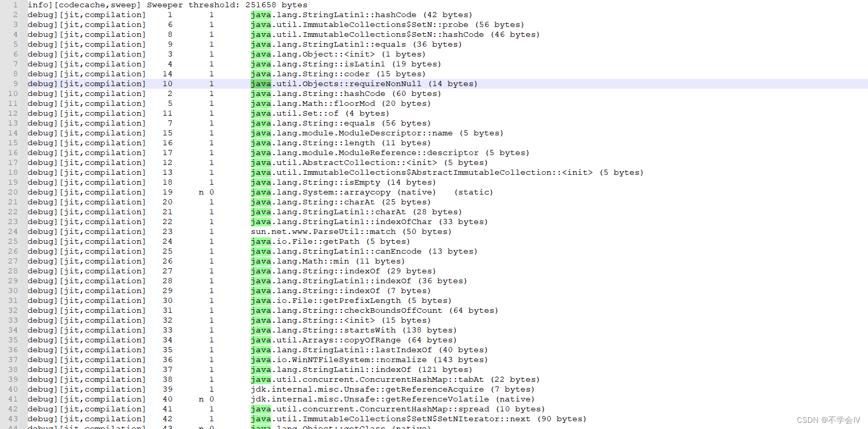The image size is (868, 429).
Task: Click String::length (11 bytes) text
Action: [x=340, y=143]
